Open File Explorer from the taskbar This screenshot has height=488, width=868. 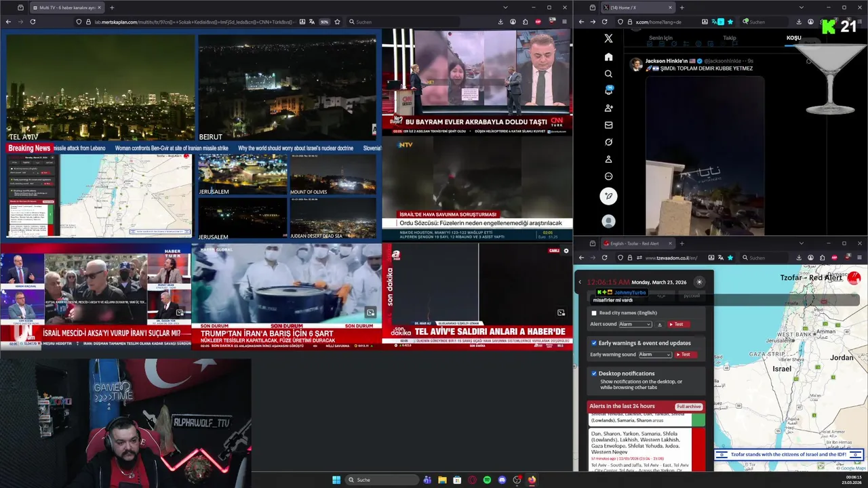(x=442, y=480)
